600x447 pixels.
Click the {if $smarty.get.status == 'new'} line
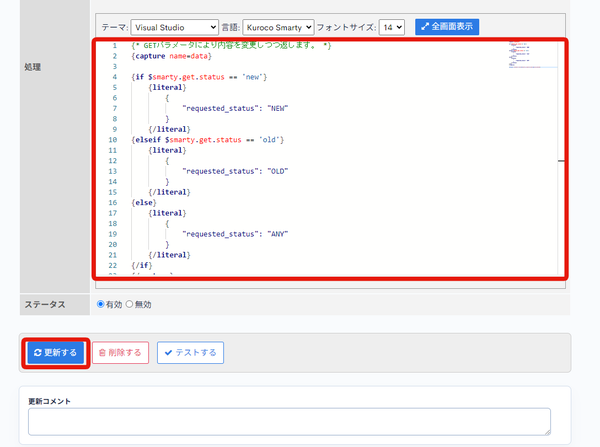point(199,77)
